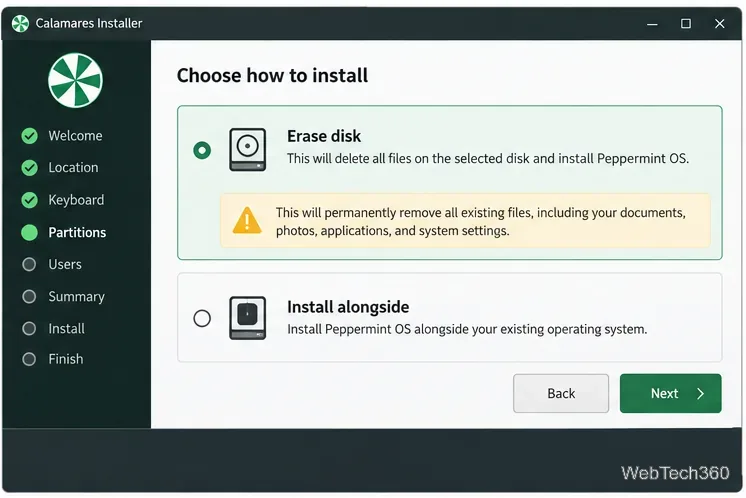Click the "Choose how to install" heading

[272, 76]
